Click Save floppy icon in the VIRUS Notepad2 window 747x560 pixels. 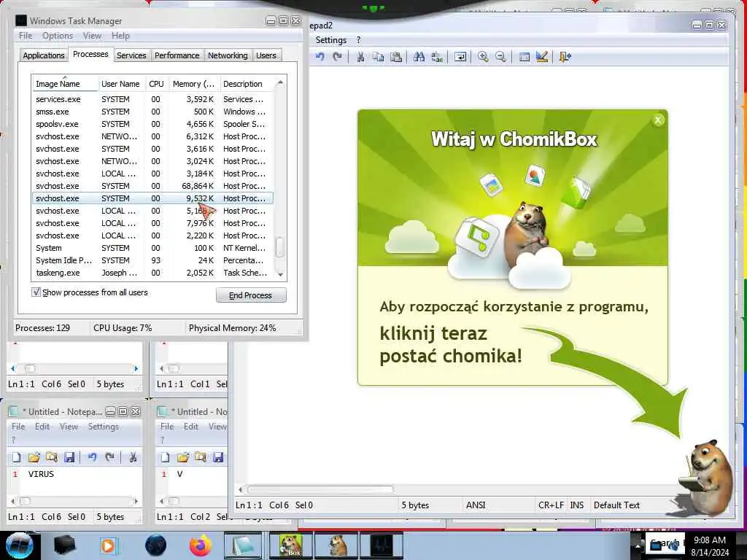point(69,458)
